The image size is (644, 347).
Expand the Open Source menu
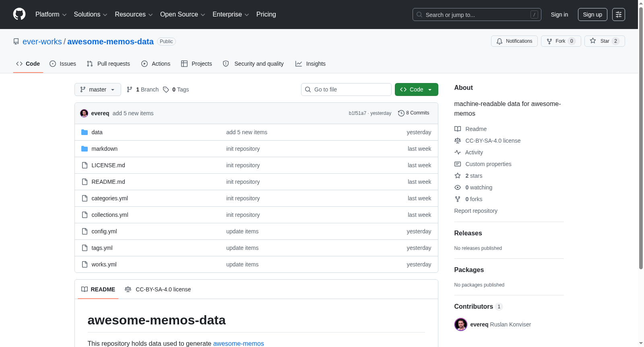tap(183, 15)
